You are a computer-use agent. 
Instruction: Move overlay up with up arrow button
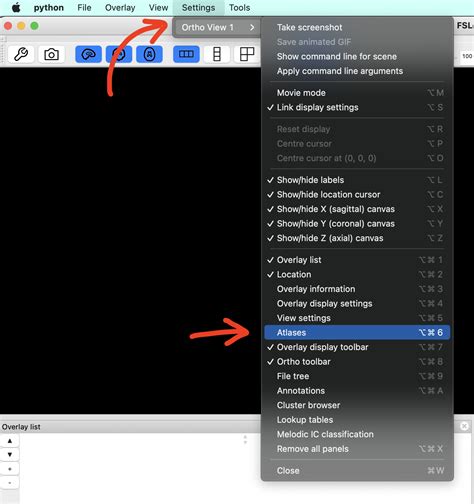pos(10,441)
